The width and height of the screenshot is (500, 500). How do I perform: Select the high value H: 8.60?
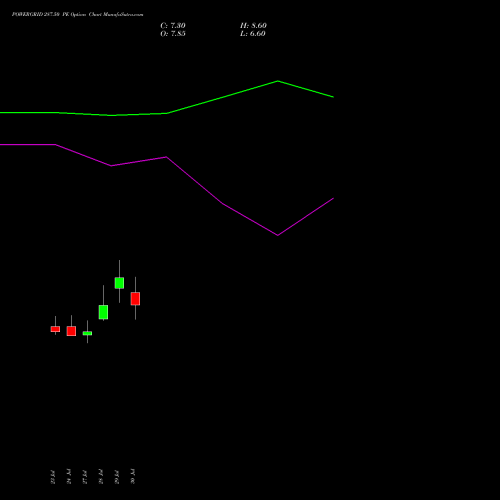click(253, 26)
